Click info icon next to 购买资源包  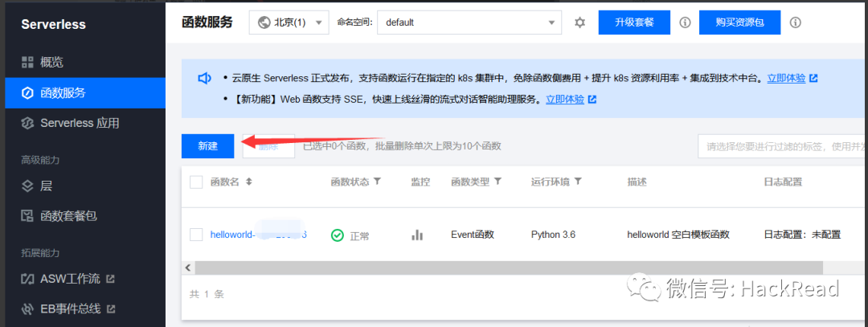(x=796, y=22)
